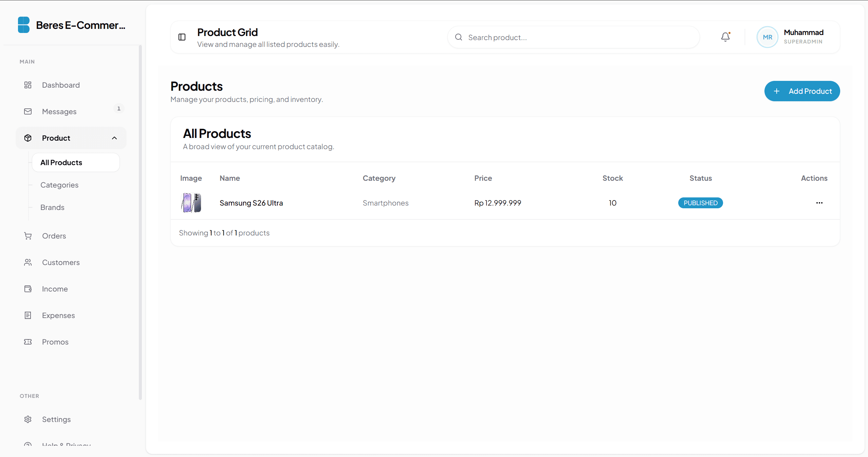Click the Messages unread count badge
The width and height of the screenshot is (868, 457).
(x=119, y=108)
